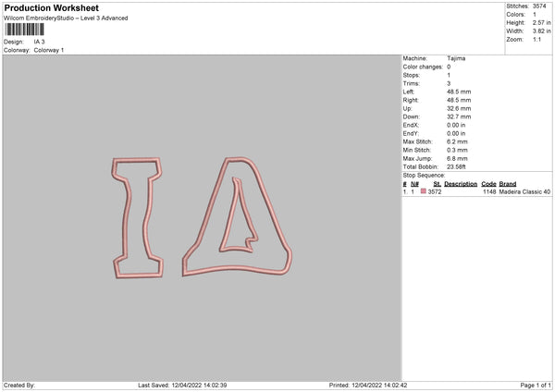Click the Code column header

[x=488, y=184]
